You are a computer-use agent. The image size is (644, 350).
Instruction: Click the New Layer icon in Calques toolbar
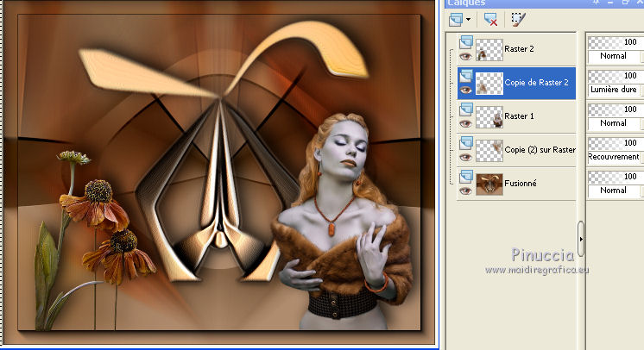point(456,19)
